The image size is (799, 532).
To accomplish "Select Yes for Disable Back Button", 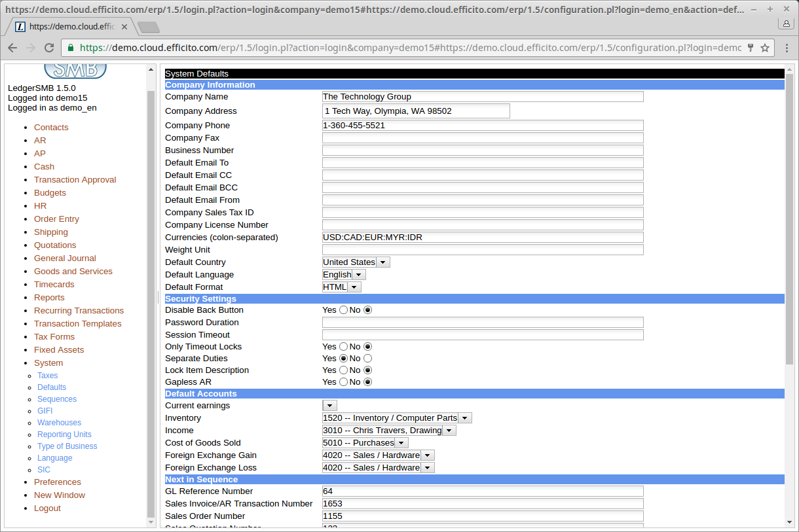I will [x=343, y=310].
